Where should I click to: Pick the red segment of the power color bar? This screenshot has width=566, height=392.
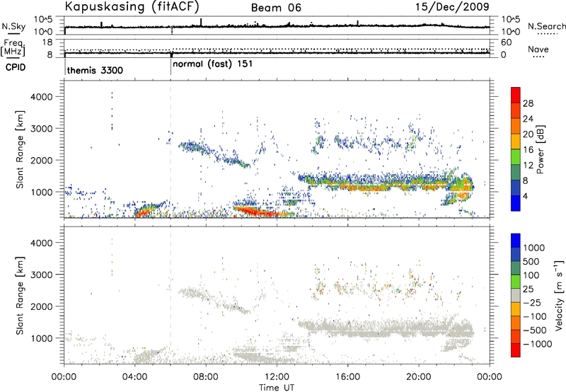[516, 94]
